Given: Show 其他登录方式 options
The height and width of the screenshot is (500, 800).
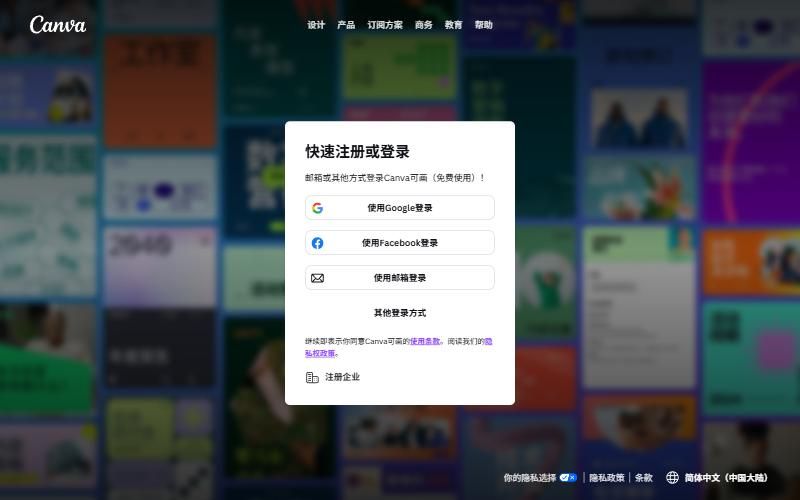Looking at the screenshot, I should coord(399,313).
